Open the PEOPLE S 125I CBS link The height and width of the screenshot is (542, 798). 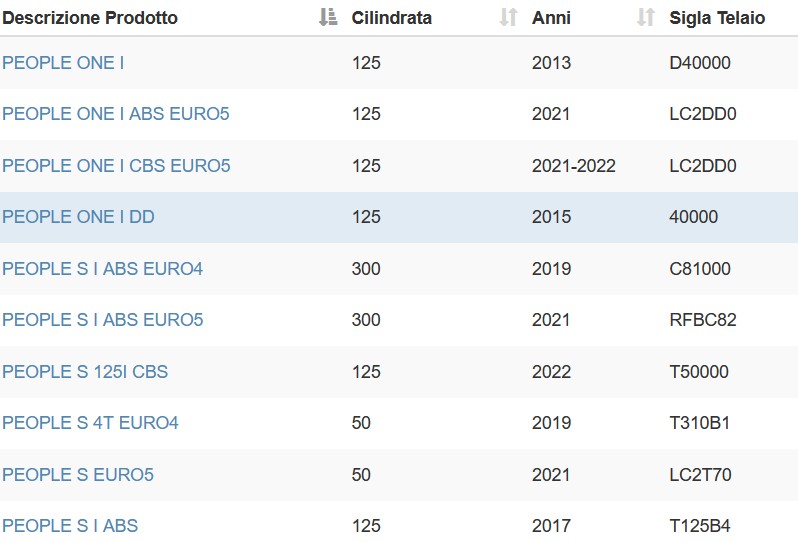click(x=85, y=372)
